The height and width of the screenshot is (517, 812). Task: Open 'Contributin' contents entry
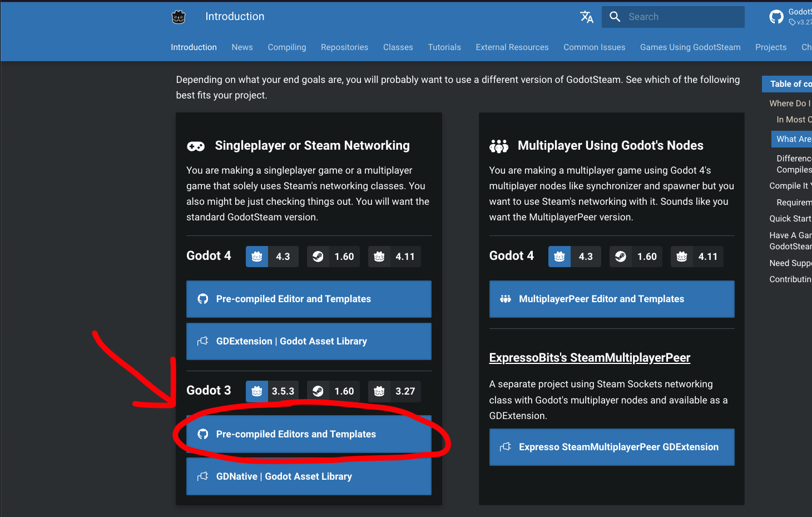click(790, 279)
